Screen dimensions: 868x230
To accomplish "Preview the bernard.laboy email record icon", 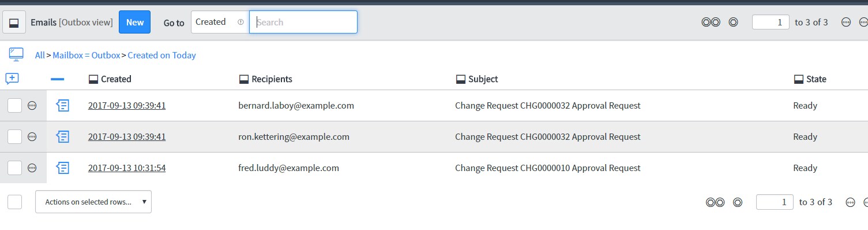I will pyautogui.click(x=63, y=106).
